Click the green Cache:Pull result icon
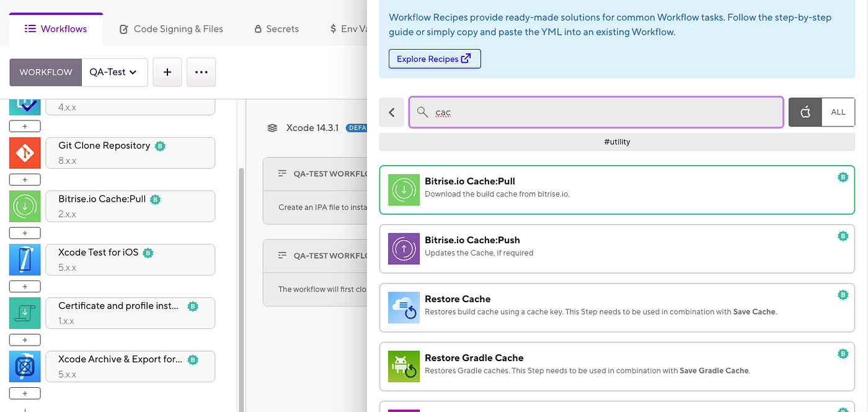The width and height of the screenshot is (868, 412). (x=404, y=190)
